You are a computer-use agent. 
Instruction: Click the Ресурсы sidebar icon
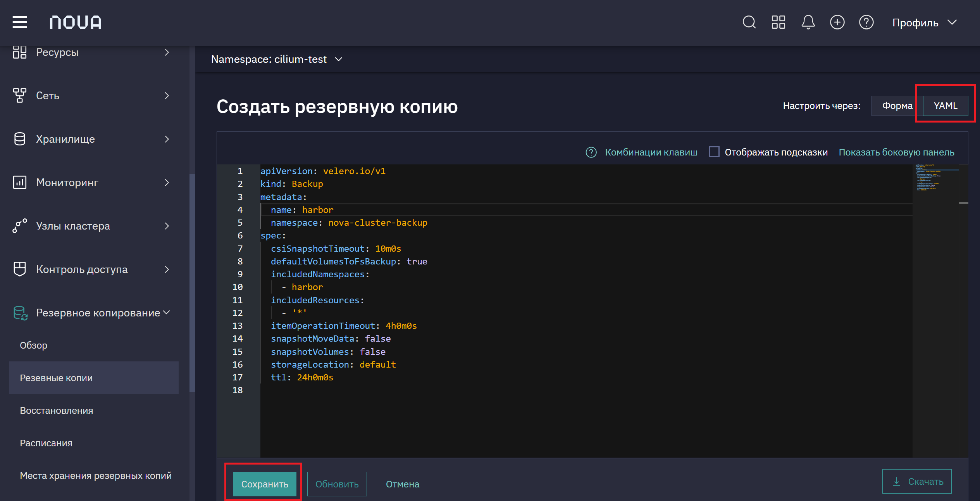(20, 52)
